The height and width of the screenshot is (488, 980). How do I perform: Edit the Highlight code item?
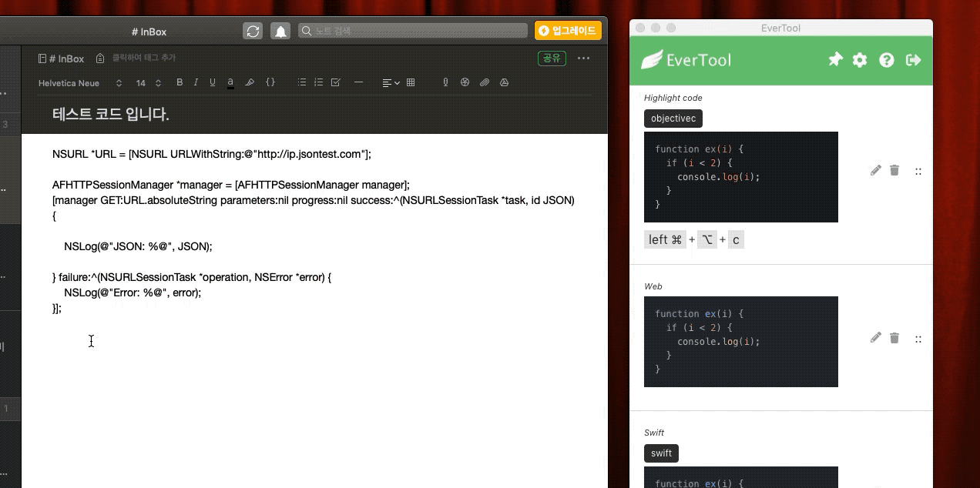875,170
